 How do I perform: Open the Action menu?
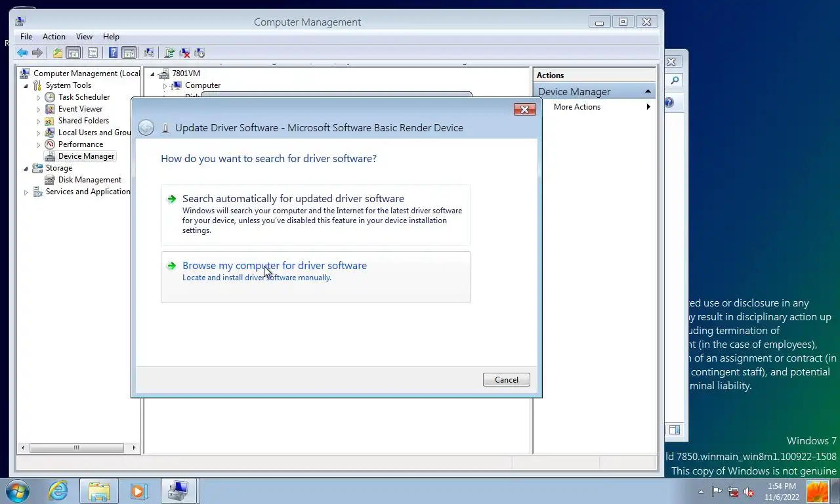(x=54, y=37)
